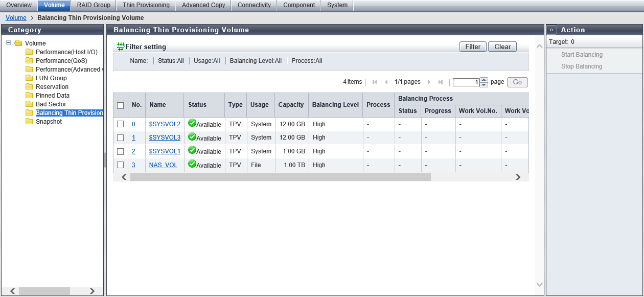The width and height of the screenshot is (644, 297).
Task: Collapse the Volume tree node
Action: (8, 43)
